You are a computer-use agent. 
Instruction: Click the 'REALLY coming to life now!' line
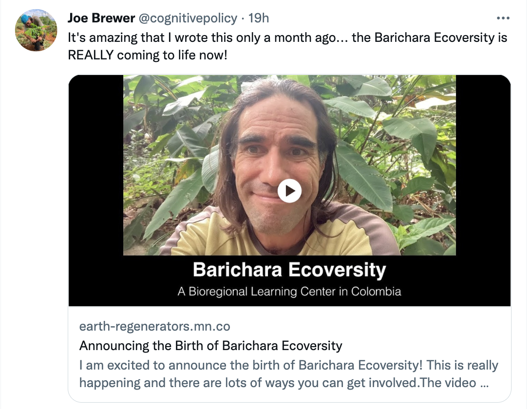click(x=148, y=55)
